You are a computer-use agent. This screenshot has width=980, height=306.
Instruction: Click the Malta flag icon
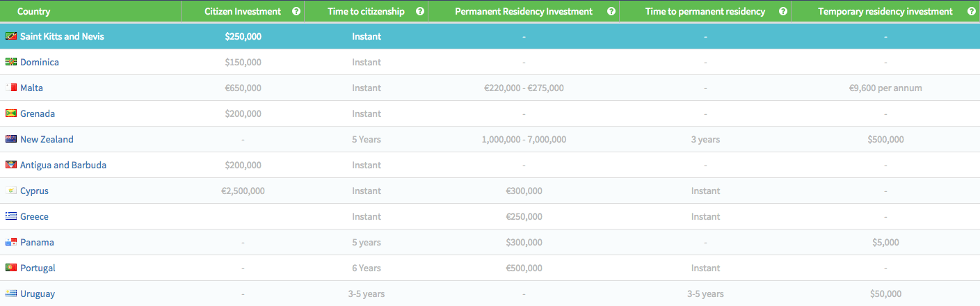tap(11, 88)
